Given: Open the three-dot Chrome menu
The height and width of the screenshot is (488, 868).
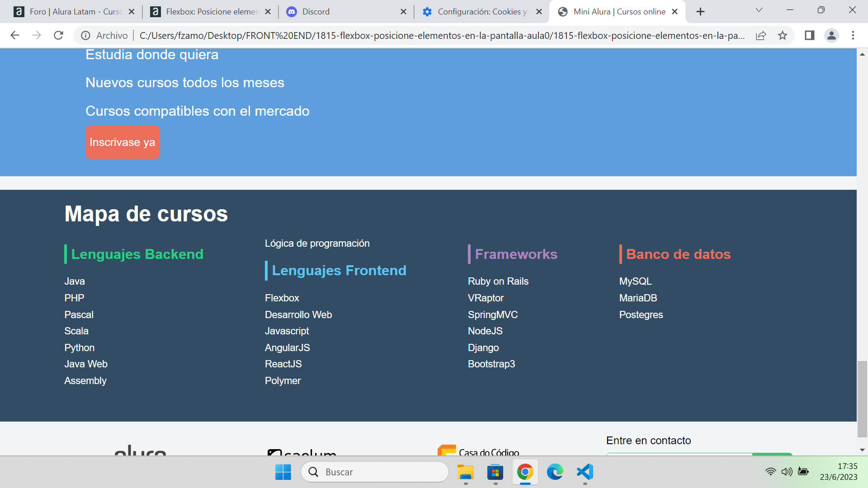Looking at the screenshot, I should [854, 35].
